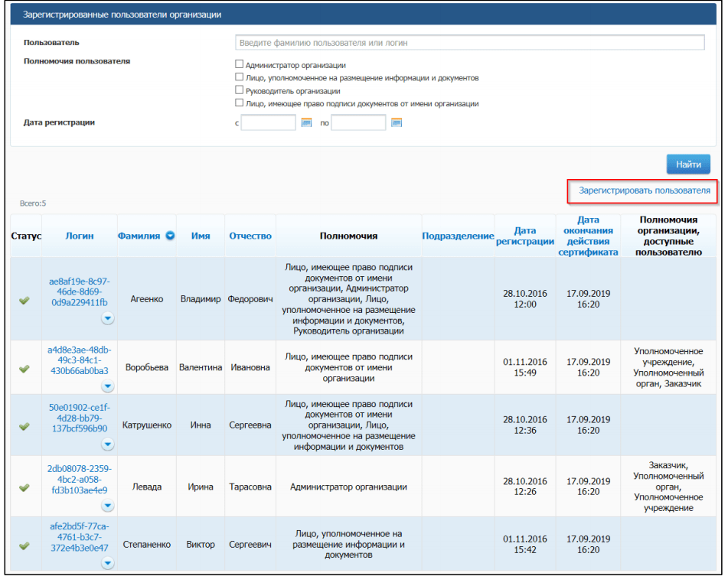Click registration date 01.11.2016 15:42
The width and height of the screenshot is (728, 586).
[x=525, y=544]
